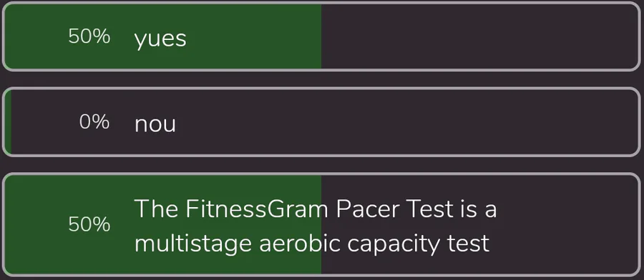Click the dark unfilled area of FitnessGram option
The width and height of the screenshot is (644, 280).
tap(480, 225)
